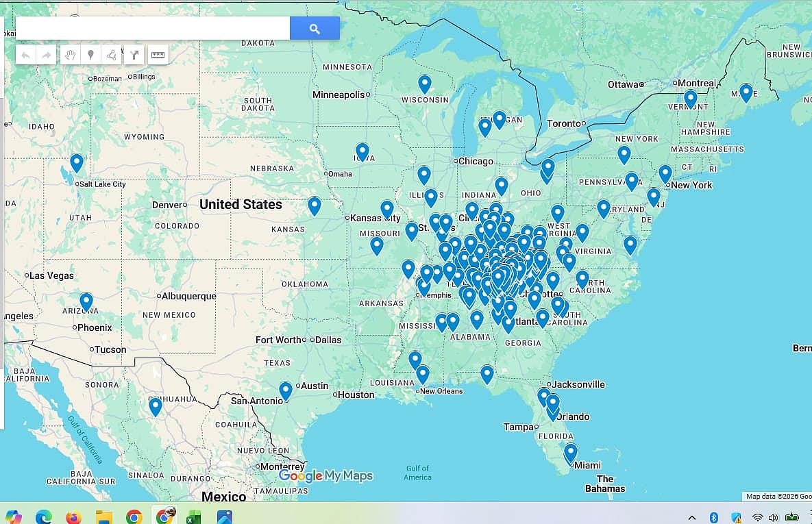Open Excel from the taskbar
Image resolution: width=812 pixels, height=524 pixels.
(x=194, y=517)
